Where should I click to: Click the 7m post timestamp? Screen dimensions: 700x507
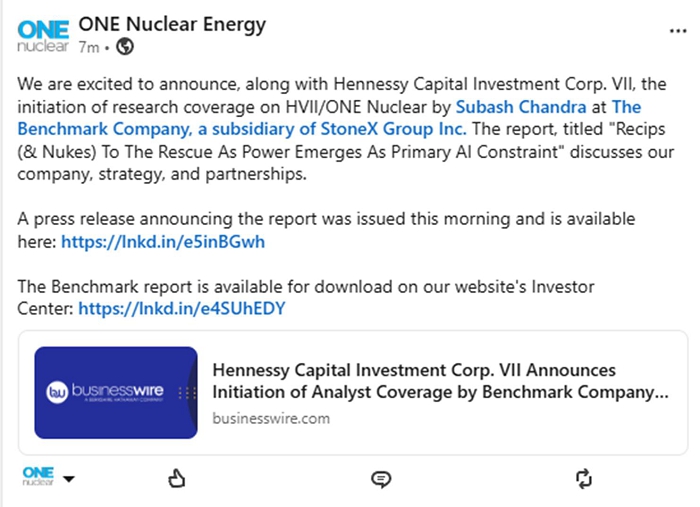pos(89,47)
